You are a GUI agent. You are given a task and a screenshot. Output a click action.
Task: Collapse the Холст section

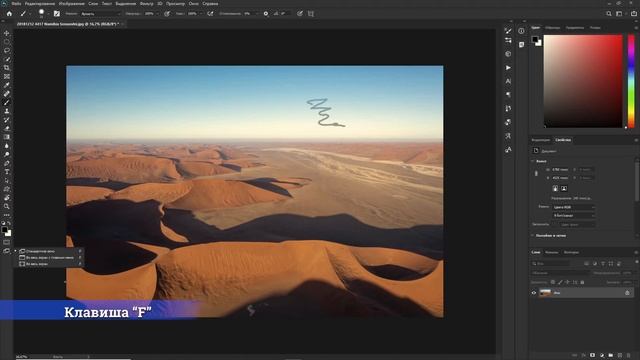tap(533, 161)
